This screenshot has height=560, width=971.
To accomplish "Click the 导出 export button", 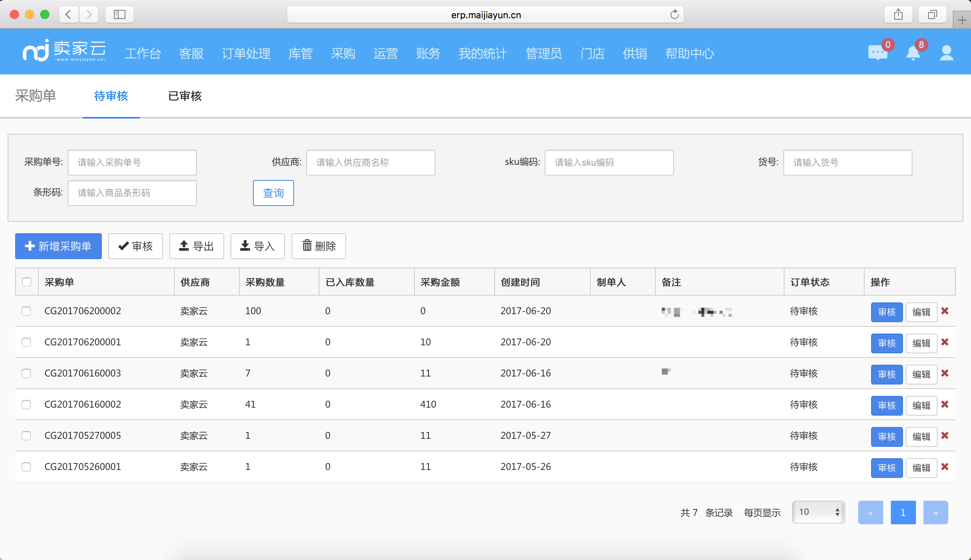I will pyautogui.click(x=196, y=246).
